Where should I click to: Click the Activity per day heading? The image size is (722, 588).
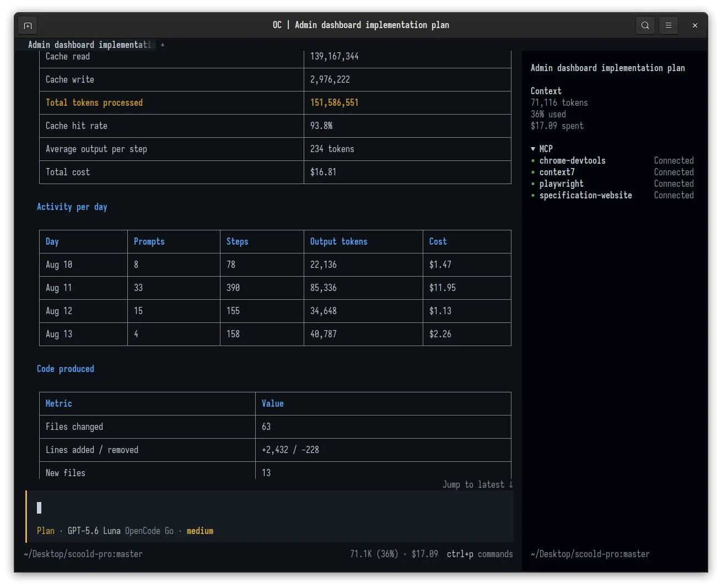(72, 207)
